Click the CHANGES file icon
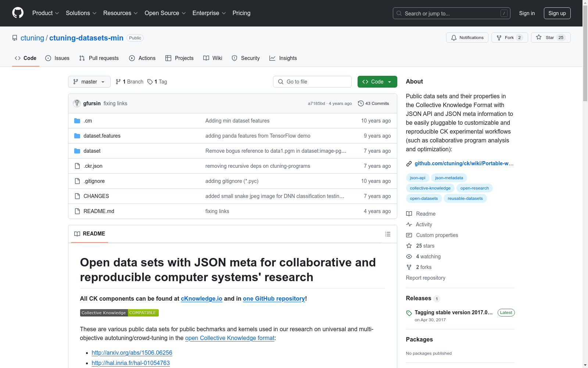Viewport: 588px width, 368px height. coord(77,196)
